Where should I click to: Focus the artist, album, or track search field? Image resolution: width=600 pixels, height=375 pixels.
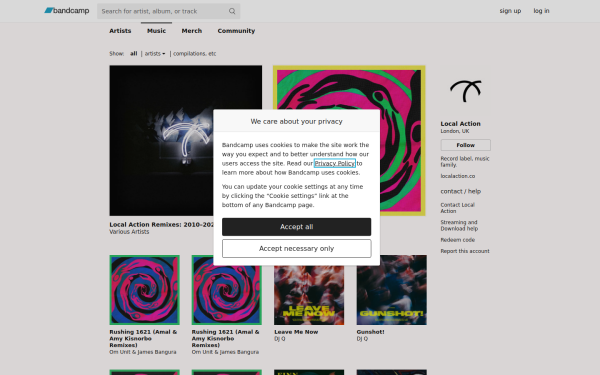(x=168, y=11)
